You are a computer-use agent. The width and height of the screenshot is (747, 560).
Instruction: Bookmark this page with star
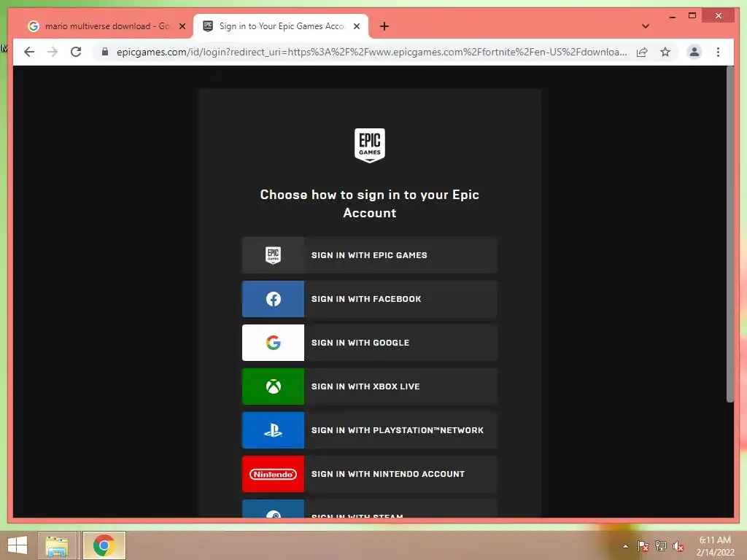[665, 52]
